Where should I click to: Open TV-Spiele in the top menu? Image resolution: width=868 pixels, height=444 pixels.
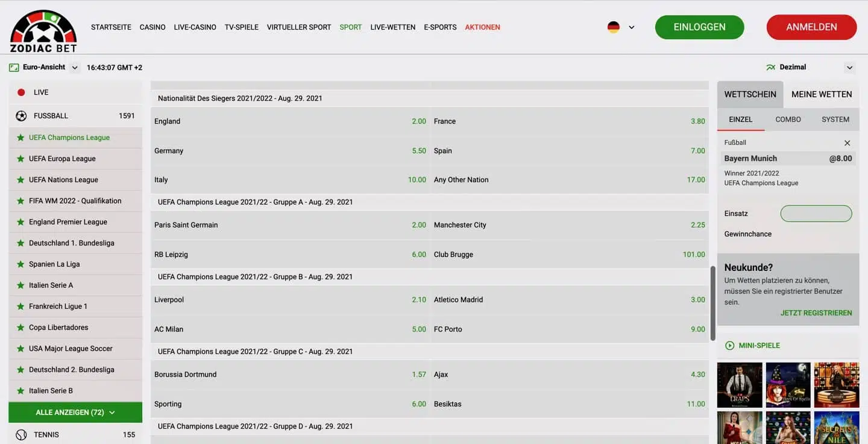coord(242,27)
